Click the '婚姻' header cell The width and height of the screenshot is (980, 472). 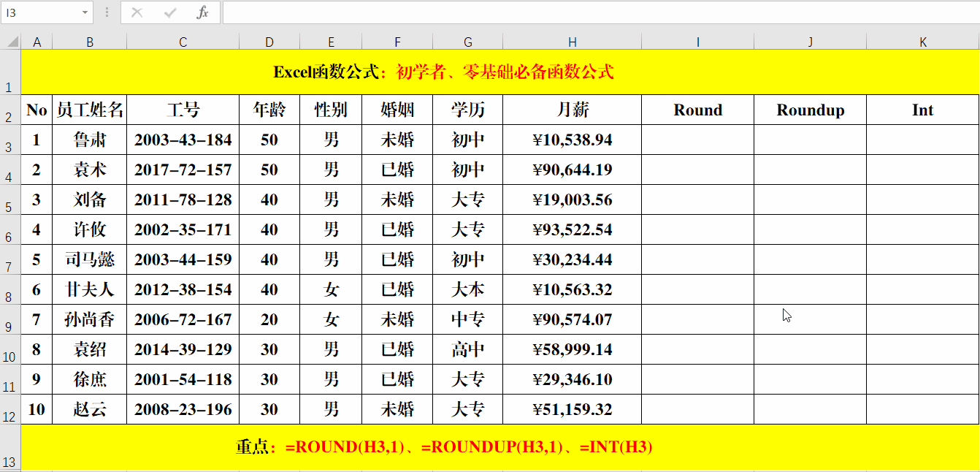(397, 110)
